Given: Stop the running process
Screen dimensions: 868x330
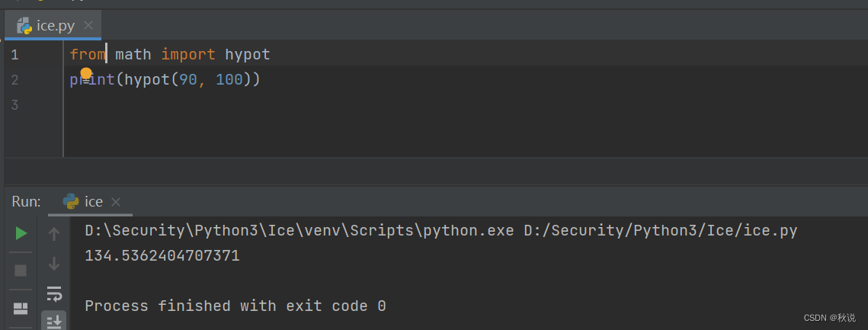Looking at the screenshot, I should click(21, 271).
